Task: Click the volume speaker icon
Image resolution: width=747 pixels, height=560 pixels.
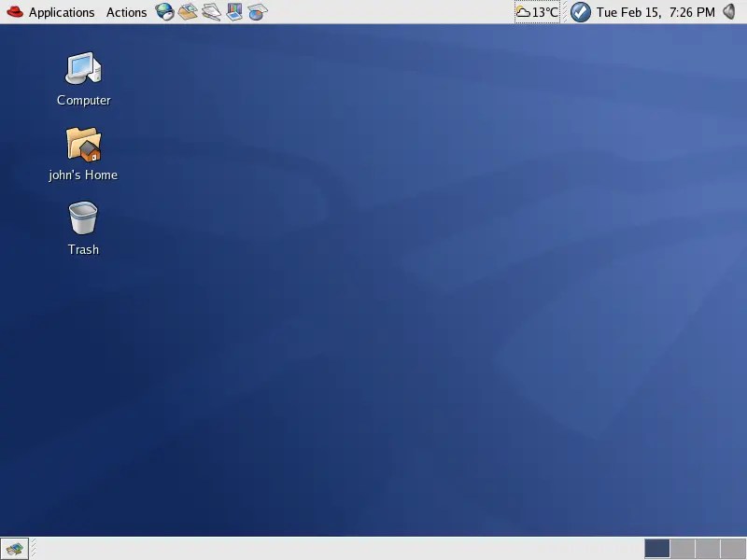Action: point(731,12)
